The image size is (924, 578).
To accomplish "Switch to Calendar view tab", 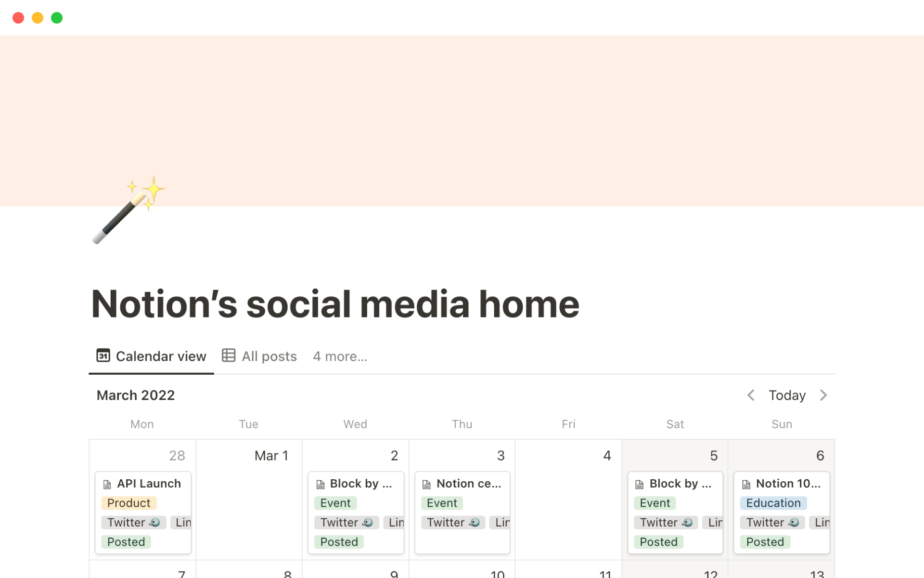I will (151, 355).
